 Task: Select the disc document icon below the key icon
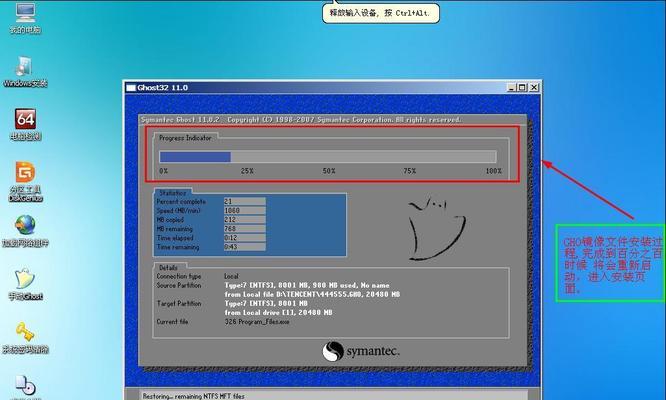(25, 385)
